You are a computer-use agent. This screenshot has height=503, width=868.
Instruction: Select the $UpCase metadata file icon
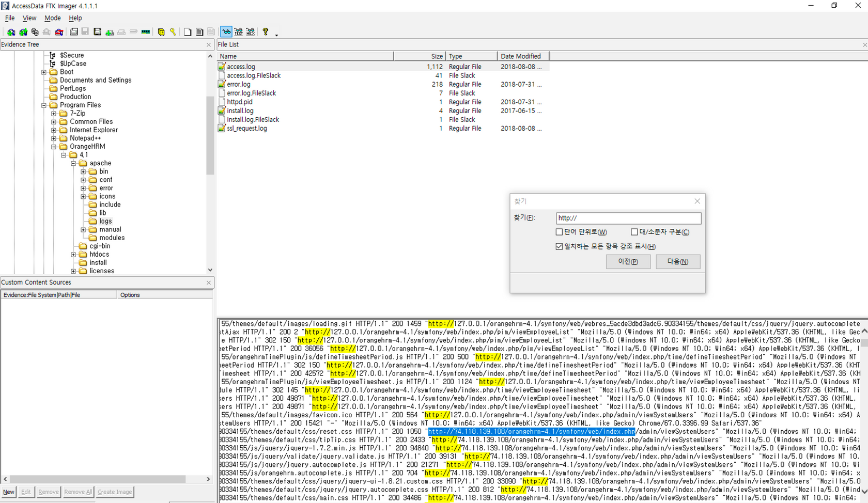pos(52,64)
